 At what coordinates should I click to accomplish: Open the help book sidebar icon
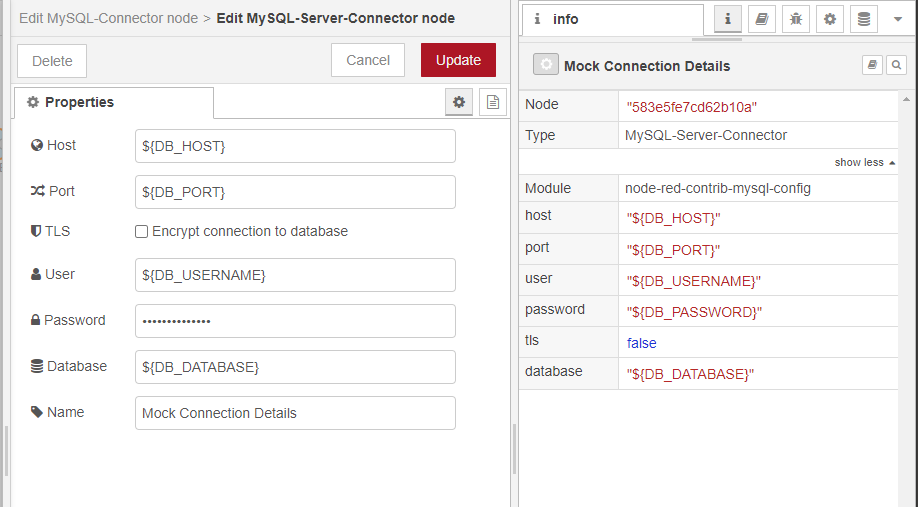[762, 19]
